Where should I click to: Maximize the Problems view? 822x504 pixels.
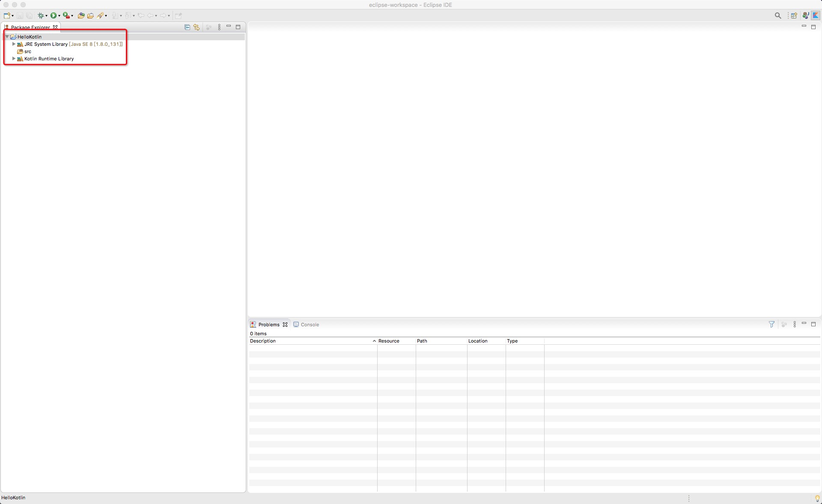click(813, 324)
